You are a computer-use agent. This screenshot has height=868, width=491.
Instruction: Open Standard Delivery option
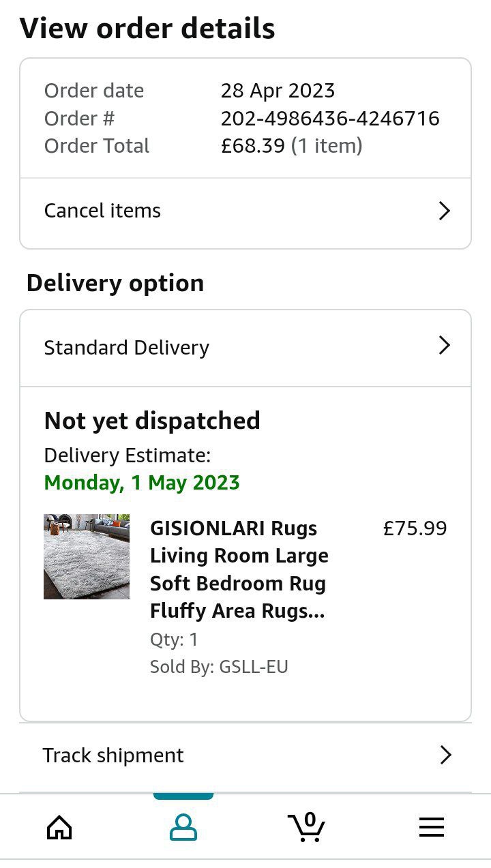point(127,347)
